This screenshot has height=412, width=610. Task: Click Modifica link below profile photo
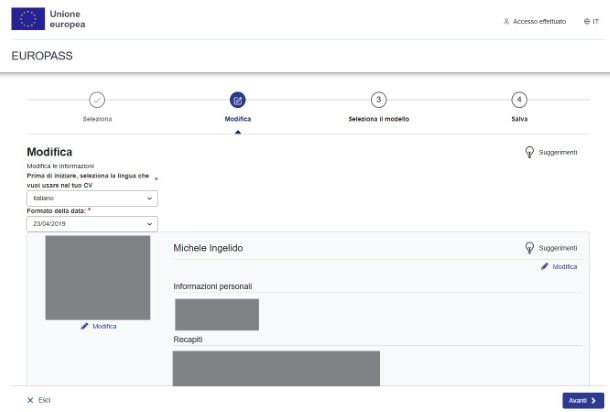tap(104, 326)
